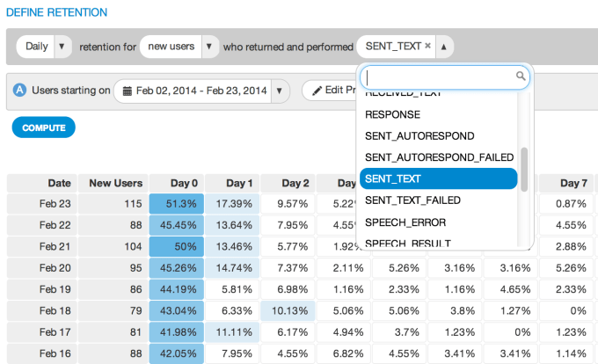
Task: Click the Feb 23 Day 0 cell 51.3%
Action: point(177,203)
